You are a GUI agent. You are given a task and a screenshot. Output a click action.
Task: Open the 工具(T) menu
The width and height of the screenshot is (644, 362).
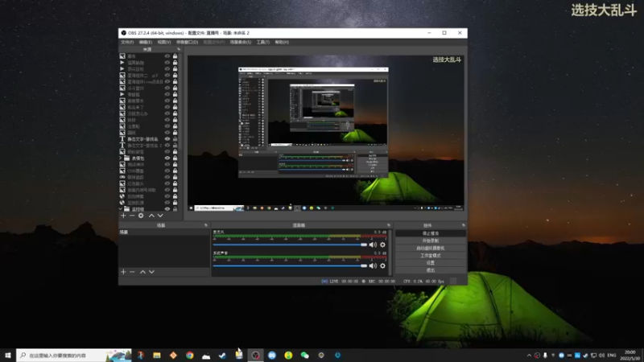pos(263,43)
